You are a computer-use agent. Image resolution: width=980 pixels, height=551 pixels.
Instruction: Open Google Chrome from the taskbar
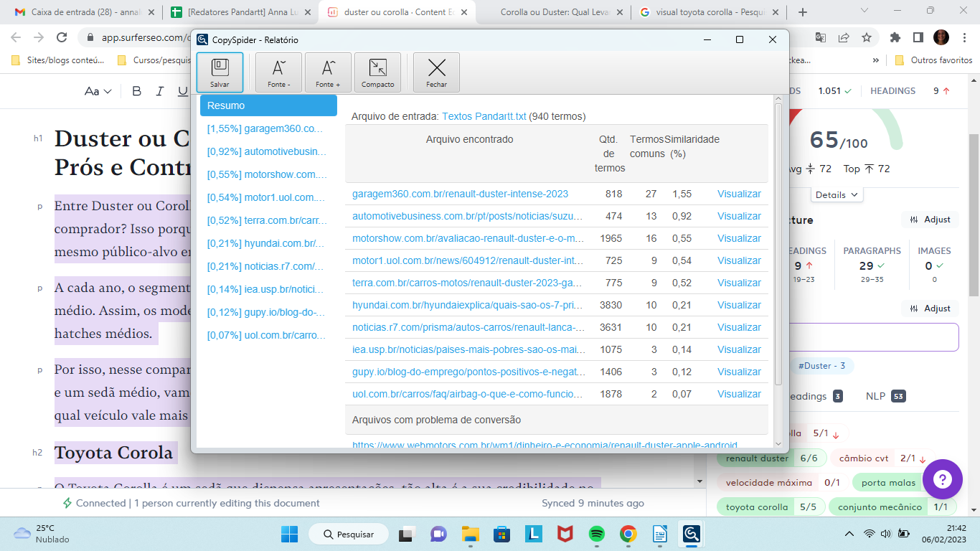(628, 534)
